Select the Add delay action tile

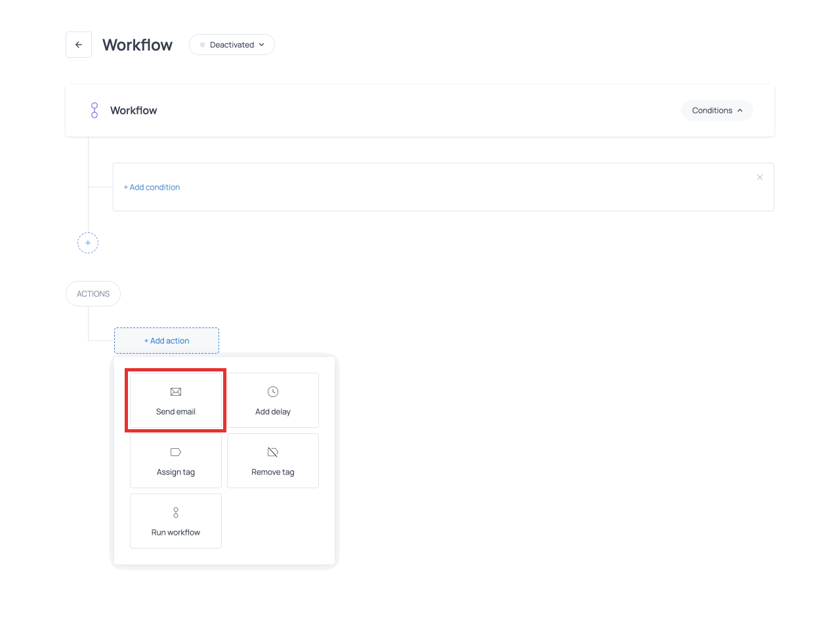(x=272, y=400)
